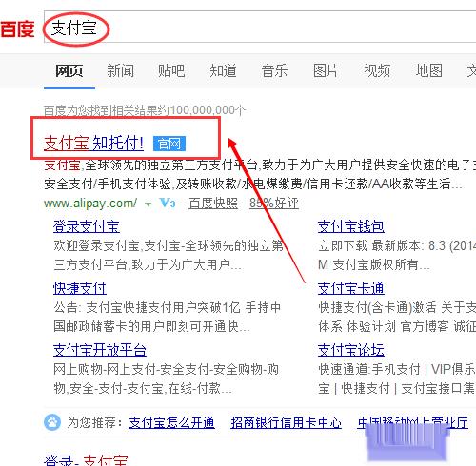The height and width of the screenshot is (466, 476).
Task: Click the V3 verification icon
Action: (x=168, y=203)
